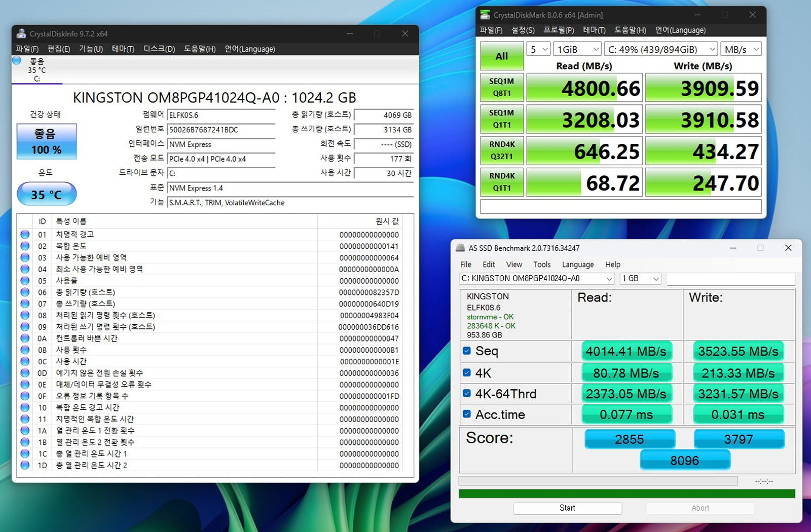Click status orb for attribute 07 총 쓰기량
811x532 pixels.
point(25,304)
